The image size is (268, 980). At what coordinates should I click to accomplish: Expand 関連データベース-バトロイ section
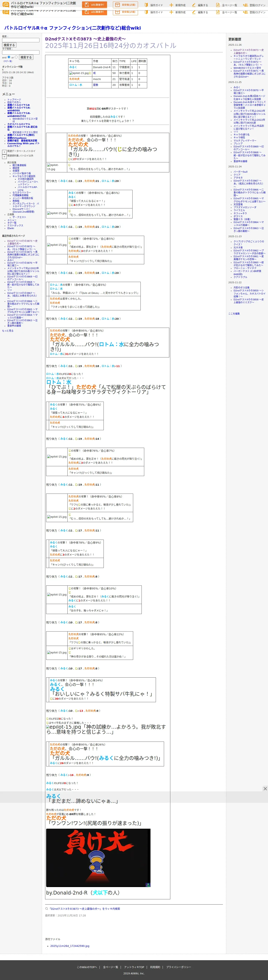pos(4,152)
